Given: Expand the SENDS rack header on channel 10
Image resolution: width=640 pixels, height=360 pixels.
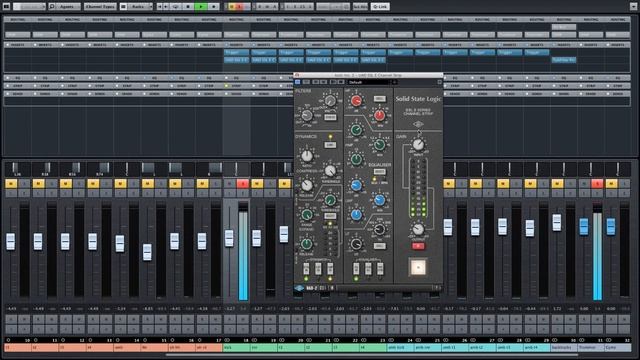Looking at the screenshot, I should point(17,94).
